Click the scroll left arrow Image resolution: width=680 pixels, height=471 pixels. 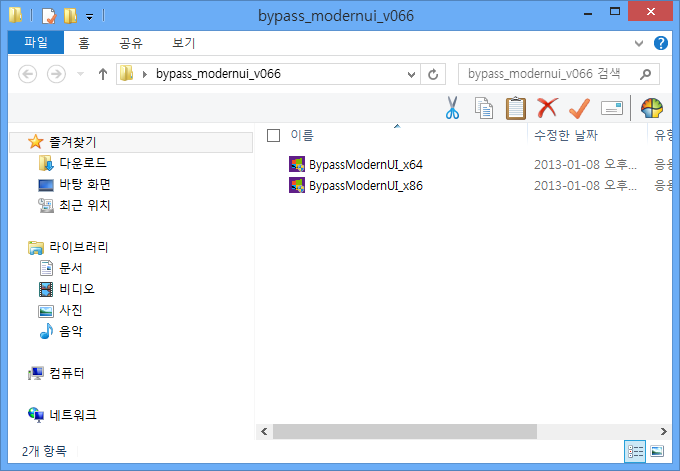(264, 431)
